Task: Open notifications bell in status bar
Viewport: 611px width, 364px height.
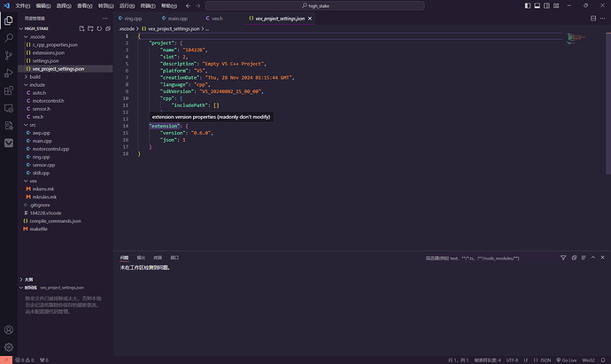Action: click(x=603, y=360)
